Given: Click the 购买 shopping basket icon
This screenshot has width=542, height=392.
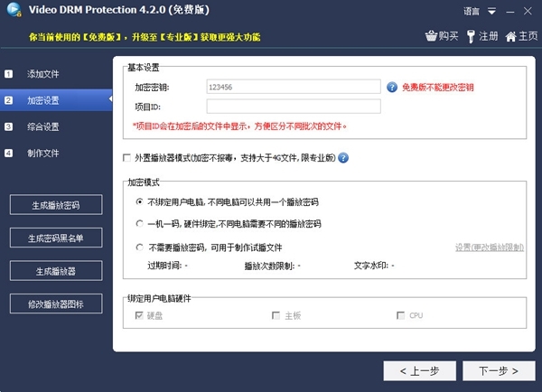Looking at the screenshot, I should pos(431,36).
